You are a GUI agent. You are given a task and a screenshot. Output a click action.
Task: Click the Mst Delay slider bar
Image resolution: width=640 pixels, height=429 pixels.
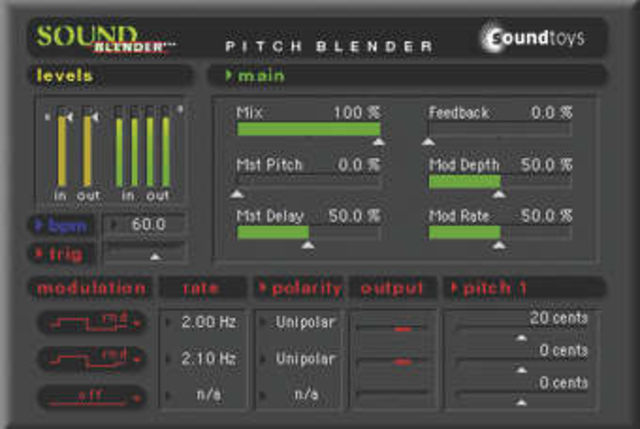pyautogui.click(x=309, y=232)
